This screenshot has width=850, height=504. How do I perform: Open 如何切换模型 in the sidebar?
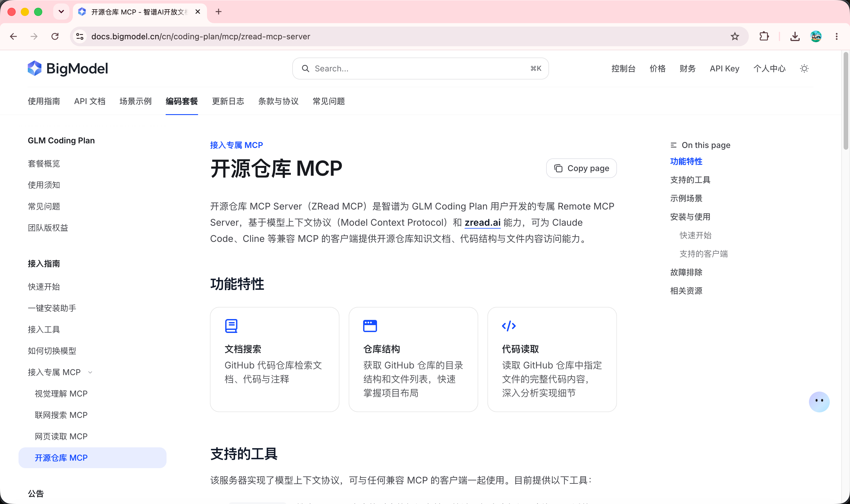click(52, 351)
